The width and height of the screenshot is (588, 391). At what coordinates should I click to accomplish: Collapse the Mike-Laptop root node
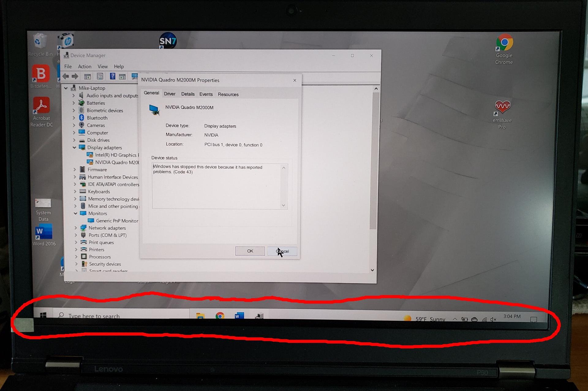[66, 88]
